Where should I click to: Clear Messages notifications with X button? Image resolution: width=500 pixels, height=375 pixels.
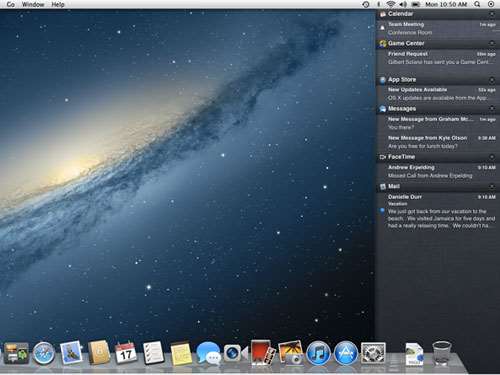pyautogui.click(x=492, y=108)
